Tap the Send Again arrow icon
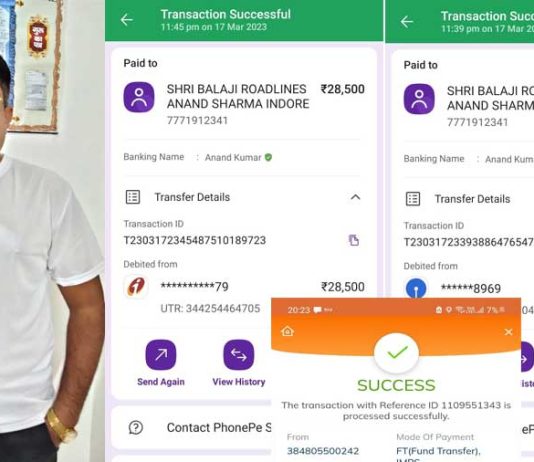Screen dimensions: 534x462 161,355
